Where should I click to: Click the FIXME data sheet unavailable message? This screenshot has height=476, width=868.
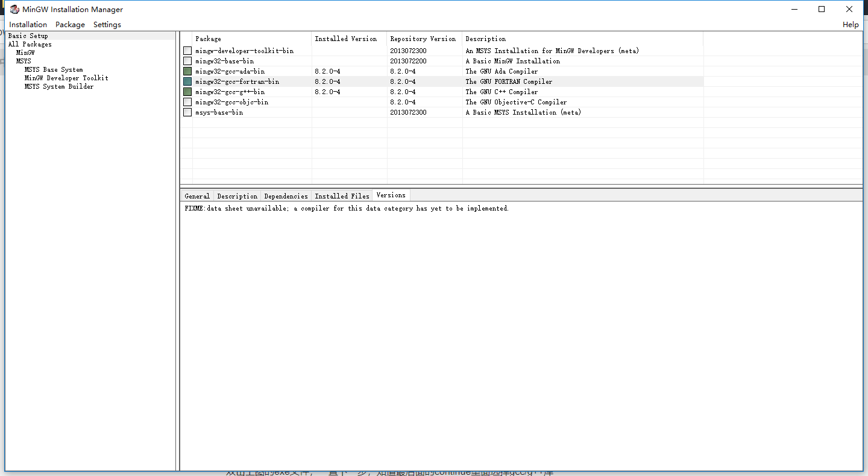347,208
